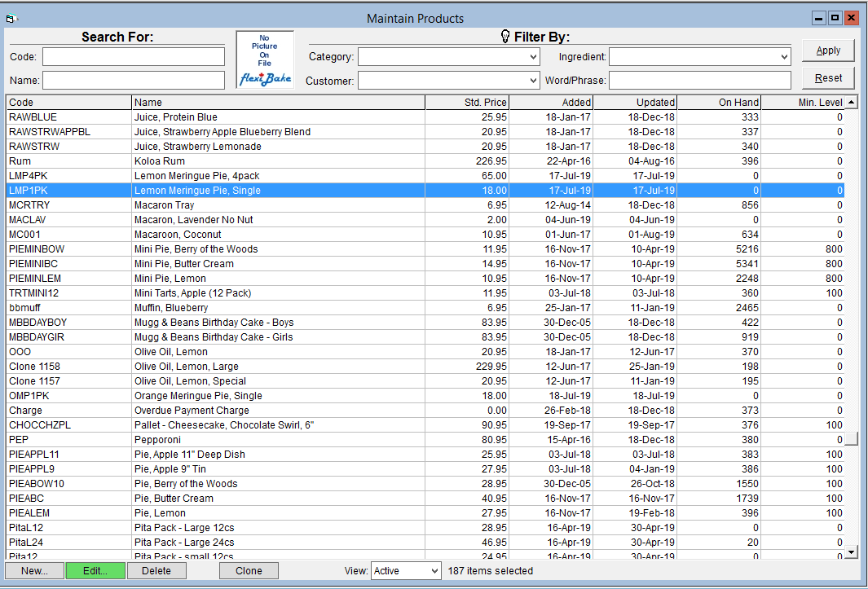
Task: Select the CHOCCHZPL pallet row
Action: [x=425, y=425]
